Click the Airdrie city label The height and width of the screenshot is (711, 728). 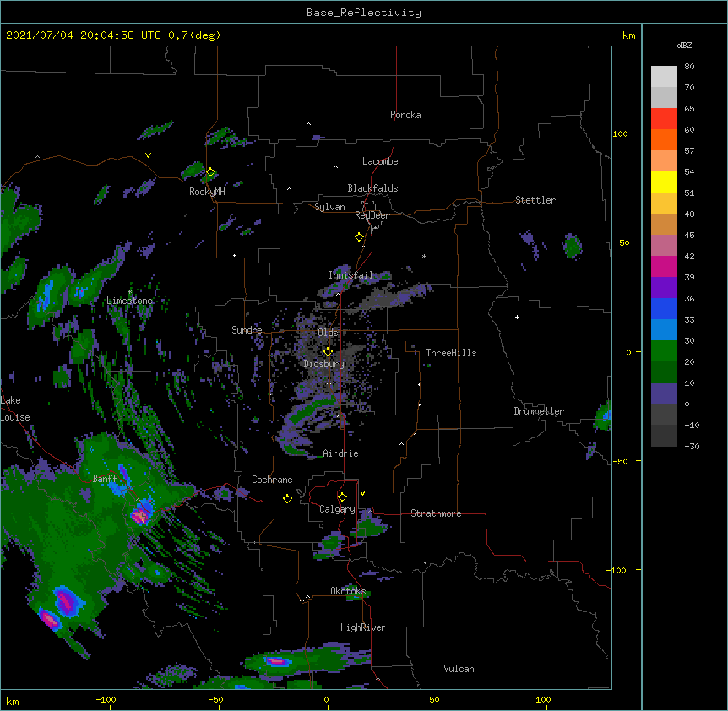(x=341, y=453)
